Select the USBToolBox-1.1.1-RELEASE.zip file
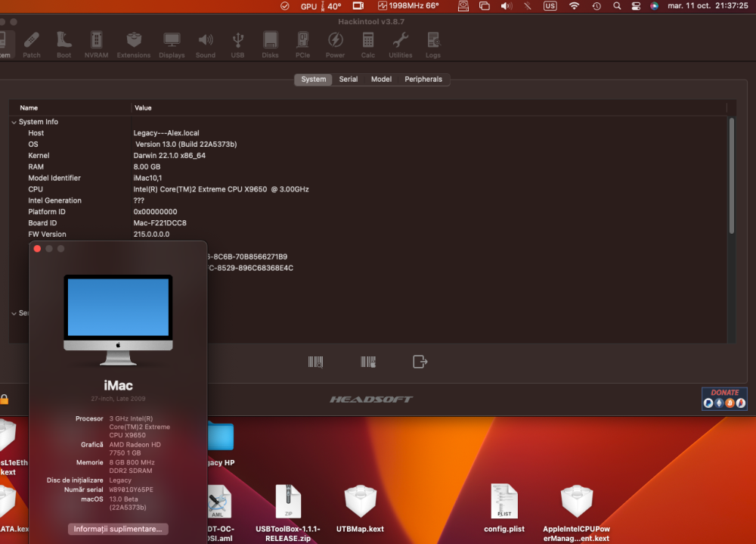The image size is (756, 544). pyautogui.click(x=288, y=513)
